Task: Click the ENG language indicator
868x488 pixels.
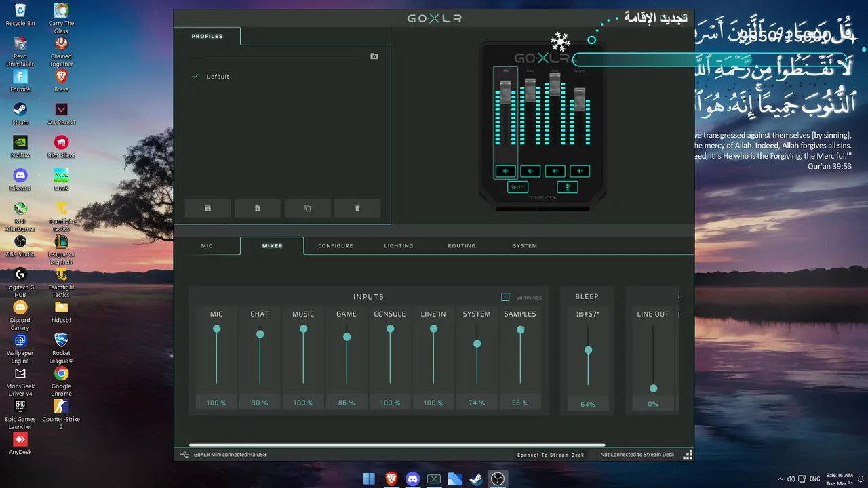Action: [x=815, y=479]
